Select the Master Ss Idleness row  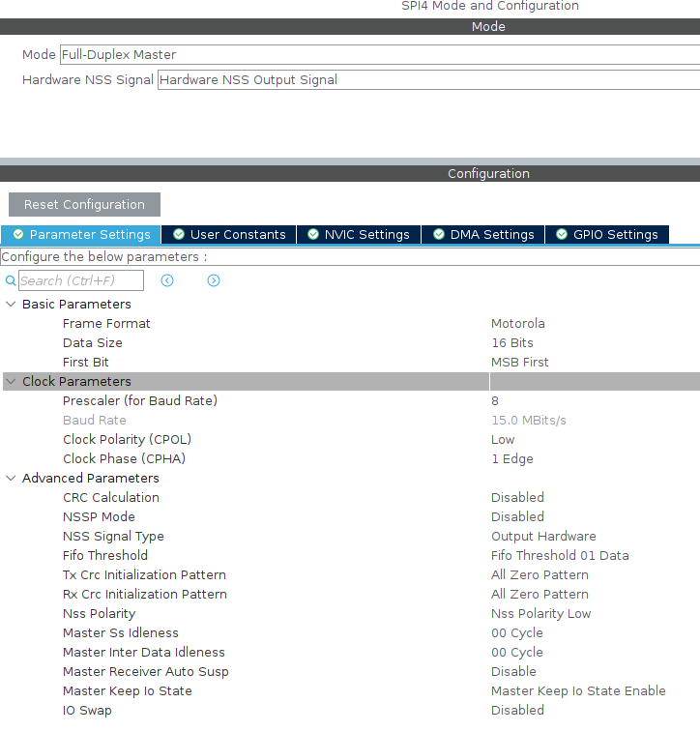click(351, 633)
